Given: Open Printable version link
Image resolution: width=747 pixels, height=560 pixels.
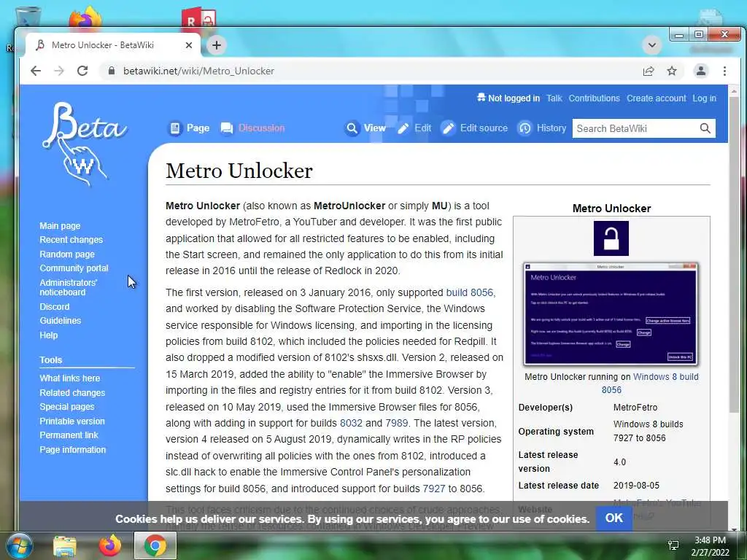Looking at the screenshot, I should tap(72, 421).
